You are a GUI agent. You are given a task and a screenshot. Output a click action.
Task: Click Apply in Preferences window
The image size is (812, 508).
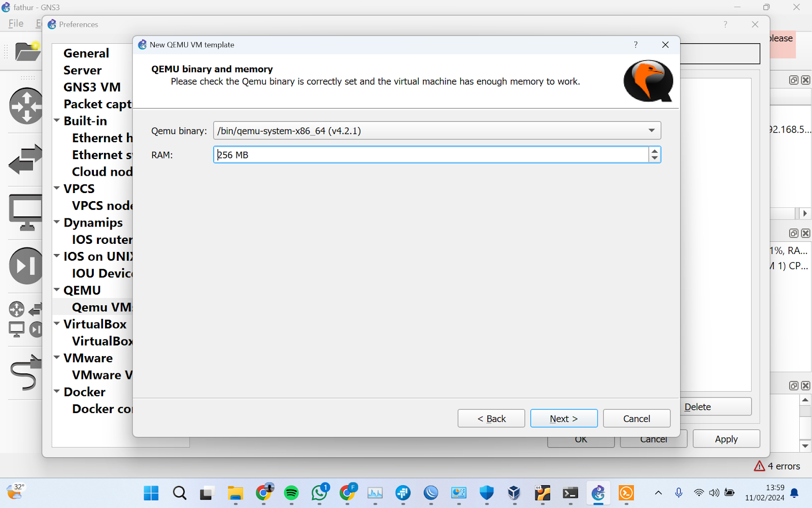click(726, 439)
